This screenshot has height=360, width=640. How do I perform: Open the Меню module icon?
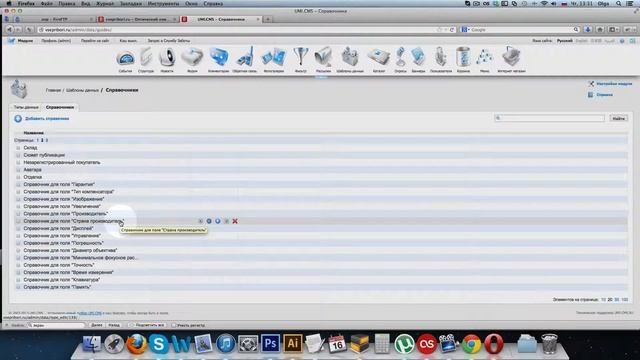pos(484,58)
